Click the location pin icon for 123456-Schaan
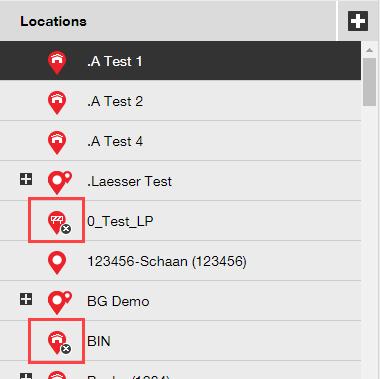 [57, 262]
